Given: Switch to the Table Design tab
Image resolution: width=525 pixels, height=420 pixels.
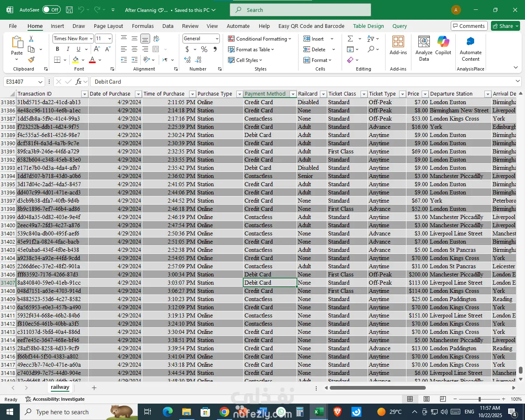Looking at the screenshot, I should point(368,26).
